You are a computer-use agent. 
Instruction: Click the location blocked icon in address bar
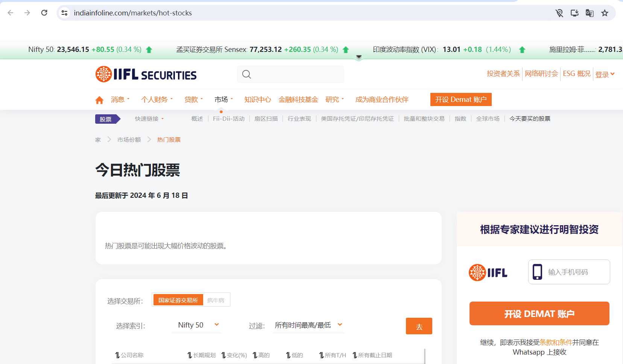pos(559,13)
